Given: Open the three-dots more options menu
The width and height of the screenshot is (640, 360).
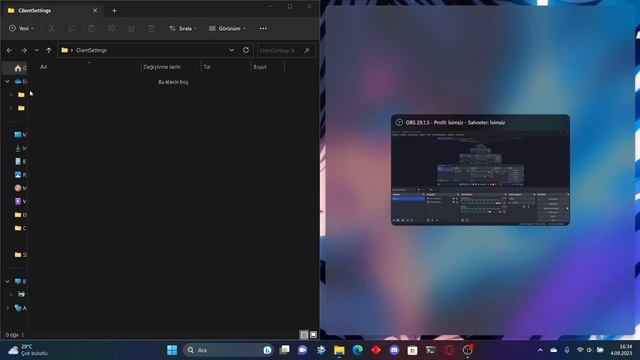Looking at the screenshot, I should pos(263,29).
